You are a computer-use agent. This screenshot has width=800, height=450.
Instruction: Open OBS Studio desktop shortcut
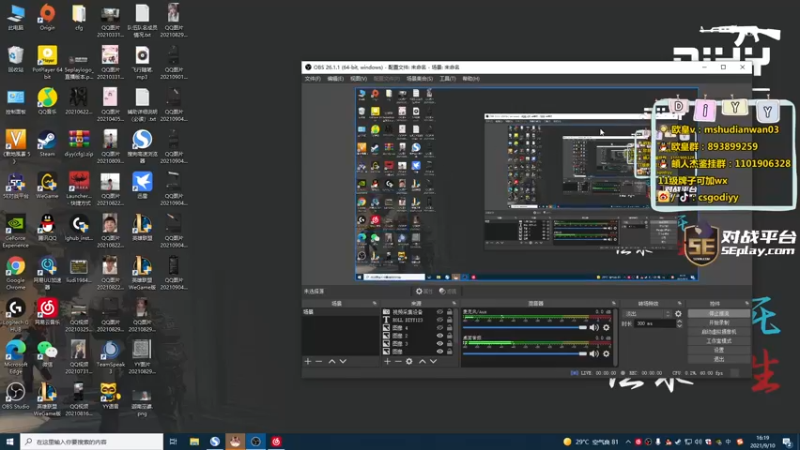(15, 396)
